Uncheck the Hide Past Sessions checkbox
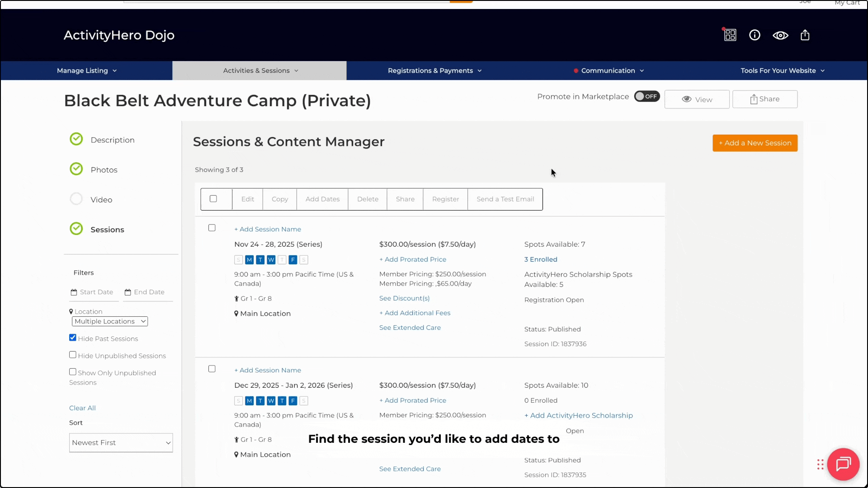 click(x=73, y=338)
